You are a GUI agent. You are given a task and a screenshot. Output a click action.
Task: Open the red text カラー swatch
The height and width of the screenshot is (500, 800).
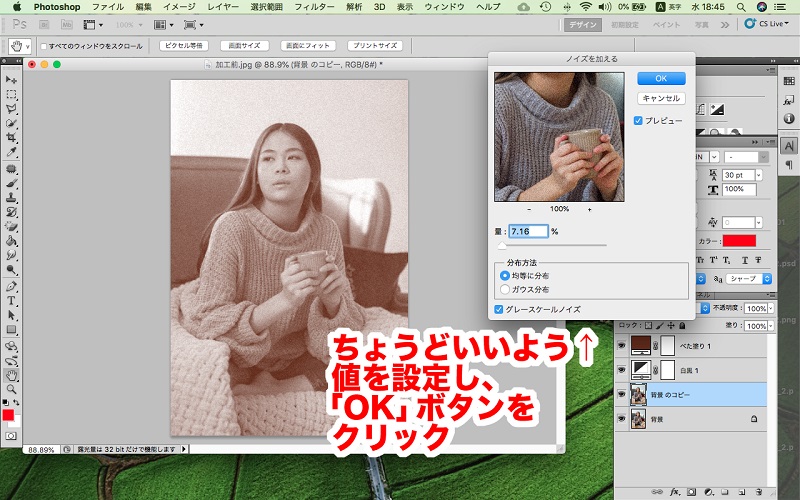click(739, 241)
